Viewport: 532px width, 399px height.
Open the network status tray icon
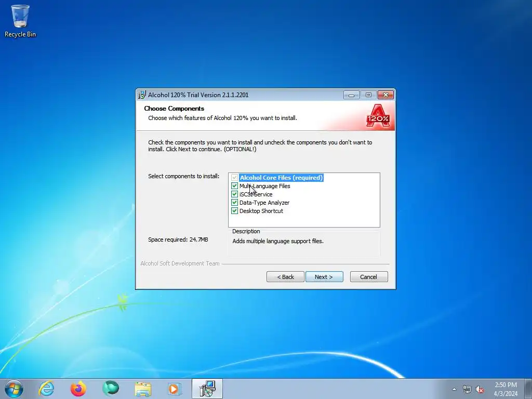point(467,390)
